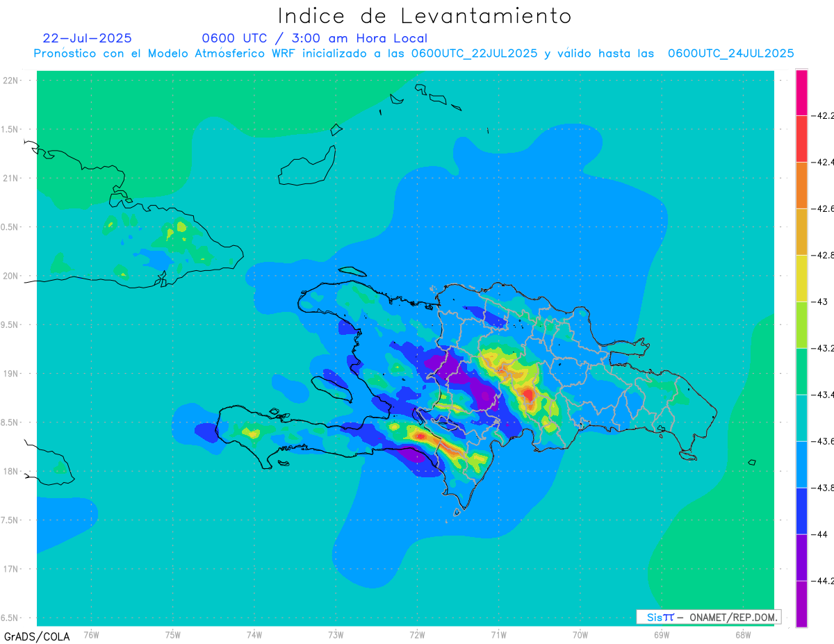Click the green colorbar segment below -43.2
The height and width of the screenshot is (644, 834).
pyautogui.click(x=801, y=371)
